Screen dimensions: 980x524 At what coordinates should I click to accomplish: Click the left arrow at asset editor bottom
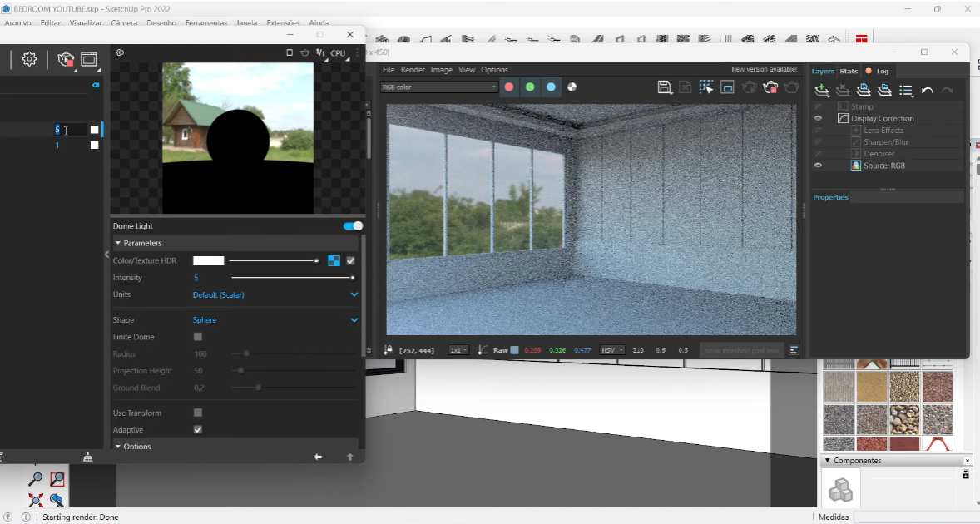pos(318,457)
